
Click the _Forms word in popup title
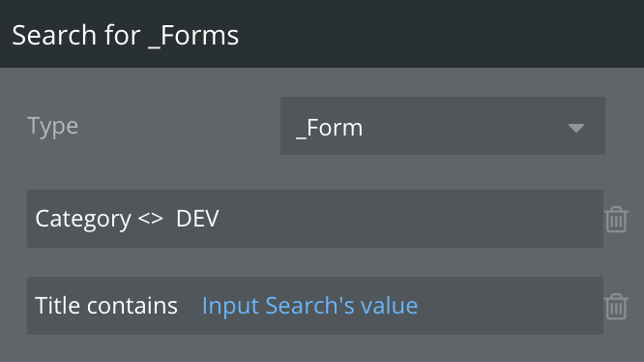pyautogui.click(x=193, y=36)
